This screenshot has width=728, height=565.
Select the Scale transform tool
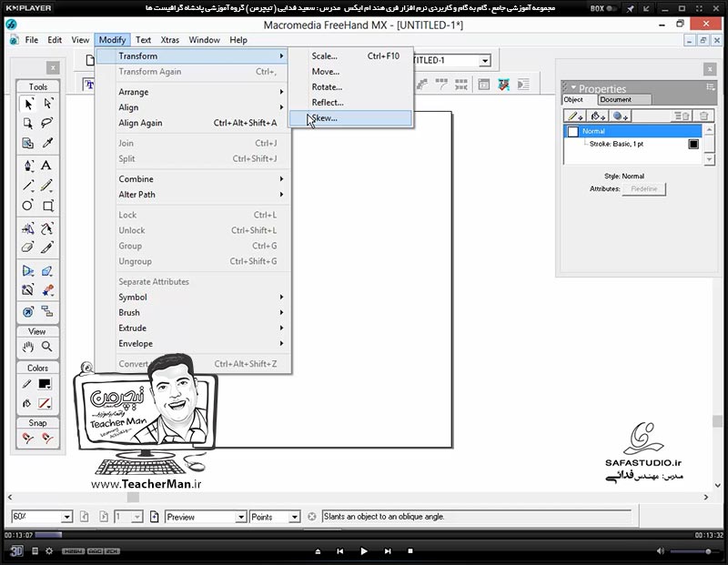28,228
